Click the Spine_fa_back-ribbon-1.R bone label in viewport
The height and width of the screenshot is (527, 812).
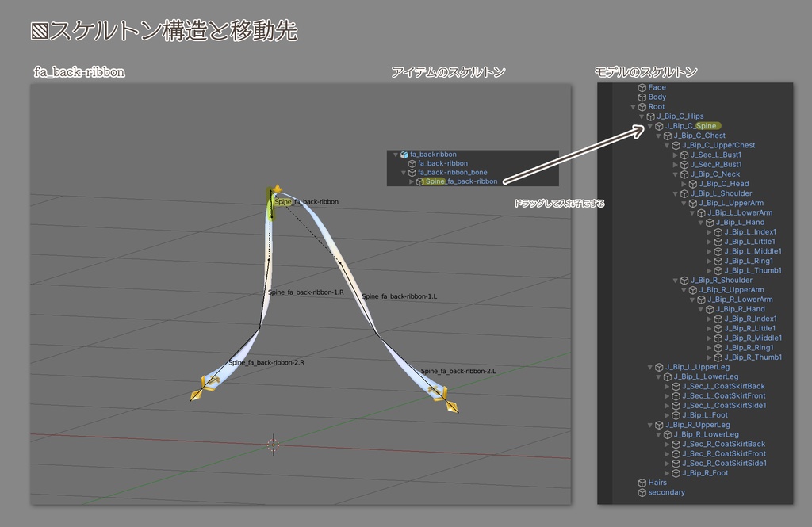(x=305, y=292)
